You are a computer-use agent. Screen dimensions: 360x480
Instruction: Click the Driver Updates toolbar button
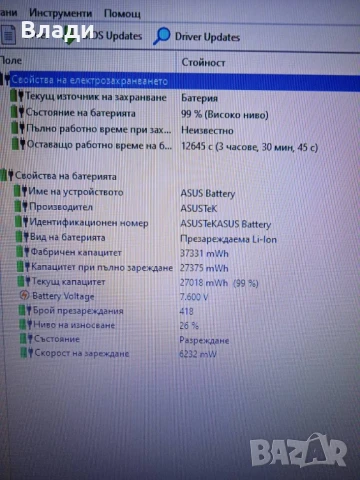(197, 36)
